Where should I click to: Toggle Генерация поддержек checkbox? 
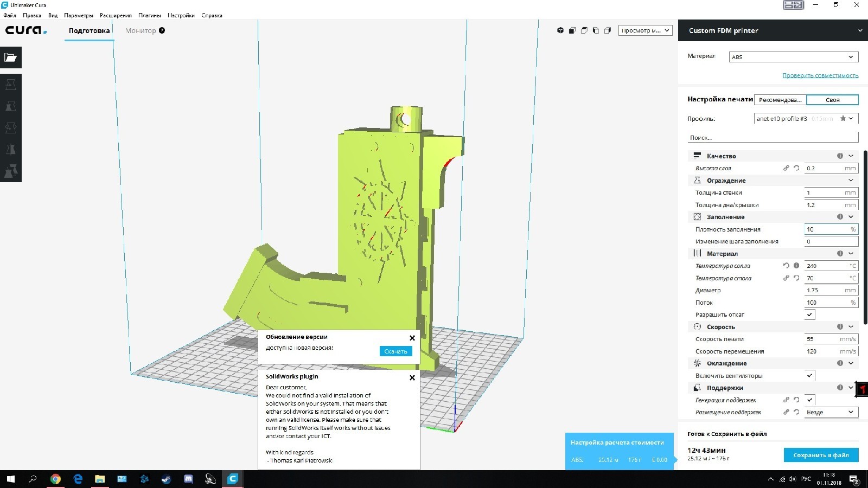click(x=810, y=400)
